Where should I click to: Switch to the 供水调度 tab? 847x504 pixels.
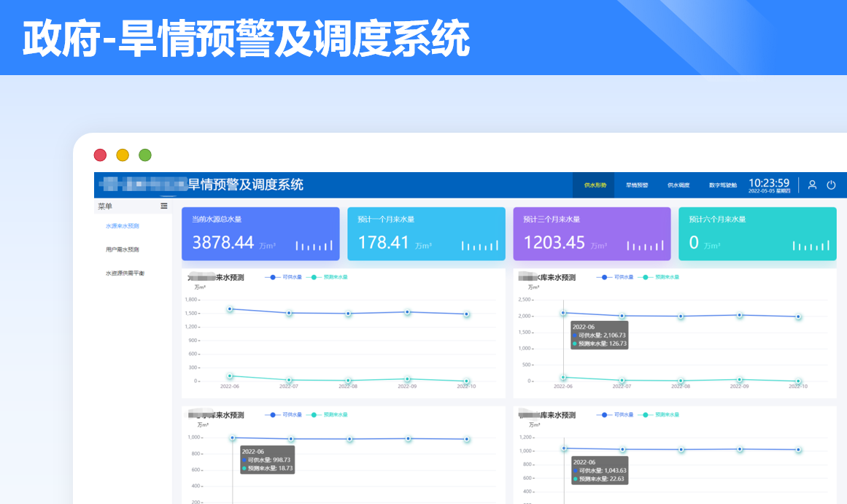point(678,185)
